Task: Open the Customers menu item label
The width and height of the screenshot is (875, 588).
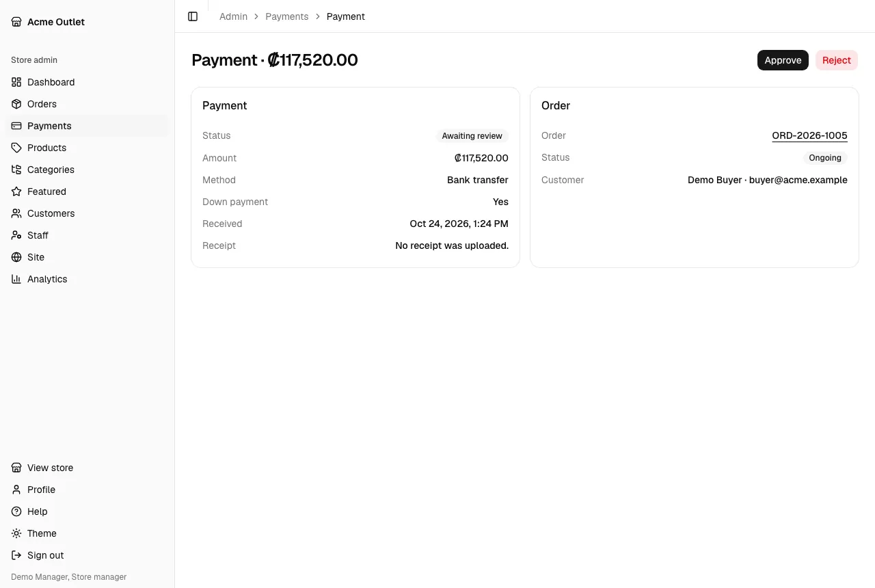Action: tap(51, 213)
